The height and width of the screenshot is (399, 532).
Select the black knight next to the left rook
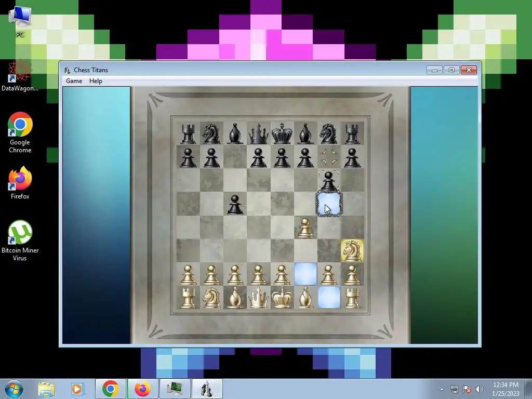[x=211, y=134]
